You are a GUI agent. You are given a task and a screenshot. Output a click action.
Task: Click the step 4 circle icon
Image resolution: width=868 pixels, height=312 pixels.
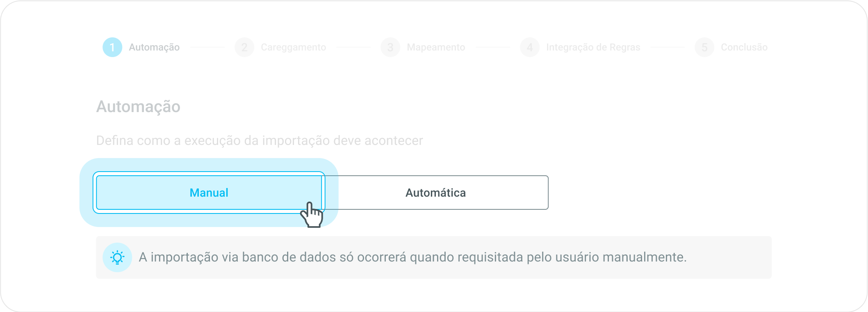[530, 47]
